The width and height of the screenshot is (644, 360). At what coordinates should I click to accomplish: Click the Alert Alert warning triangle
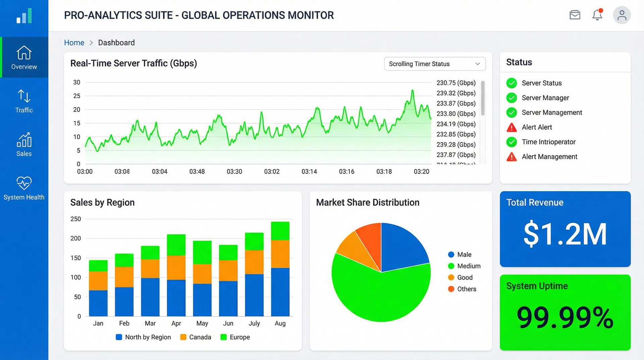(x=512, y=128)
